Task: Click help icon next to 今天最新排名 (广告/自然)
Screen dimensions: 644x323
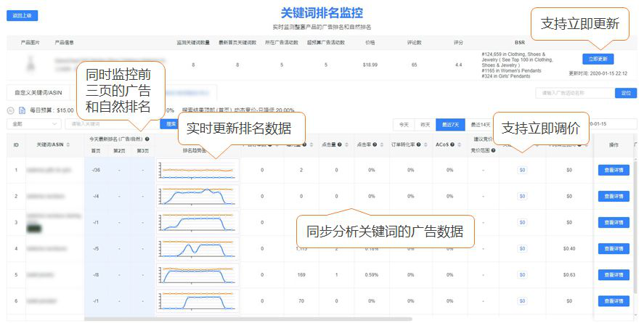Action: tap(147, 139)
